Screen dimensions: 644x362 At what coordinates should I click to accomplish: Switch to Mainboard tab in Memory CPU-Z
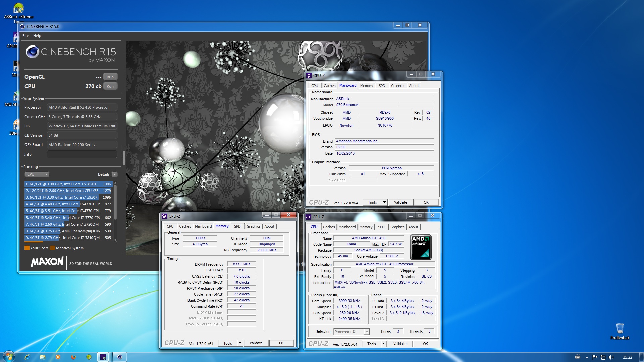[203, 226]
